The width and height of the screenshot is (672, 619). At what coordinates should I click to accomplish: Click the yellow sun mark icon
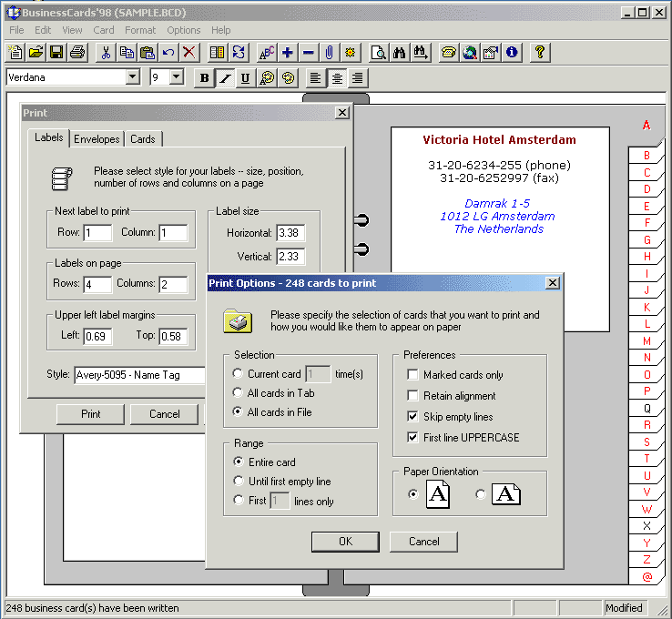point(351,53)
